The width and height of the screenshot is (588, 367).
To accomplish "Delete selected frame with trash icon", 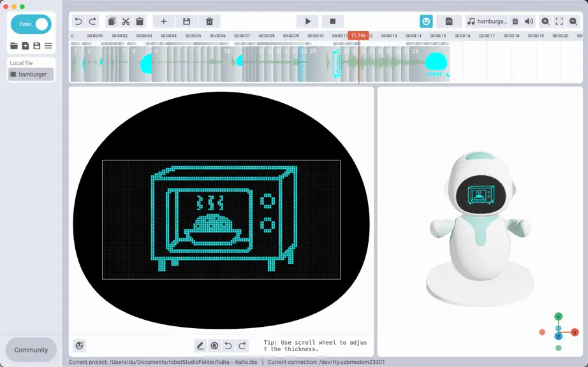I will click(x=210, y=22).
